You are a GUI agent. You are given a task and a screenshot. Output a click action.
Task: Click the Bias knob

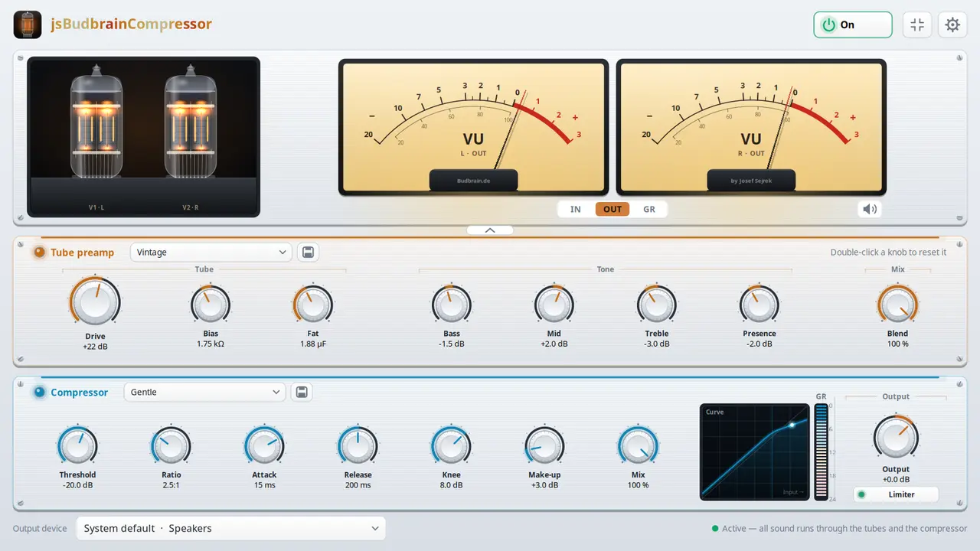(x=211, y=305)
